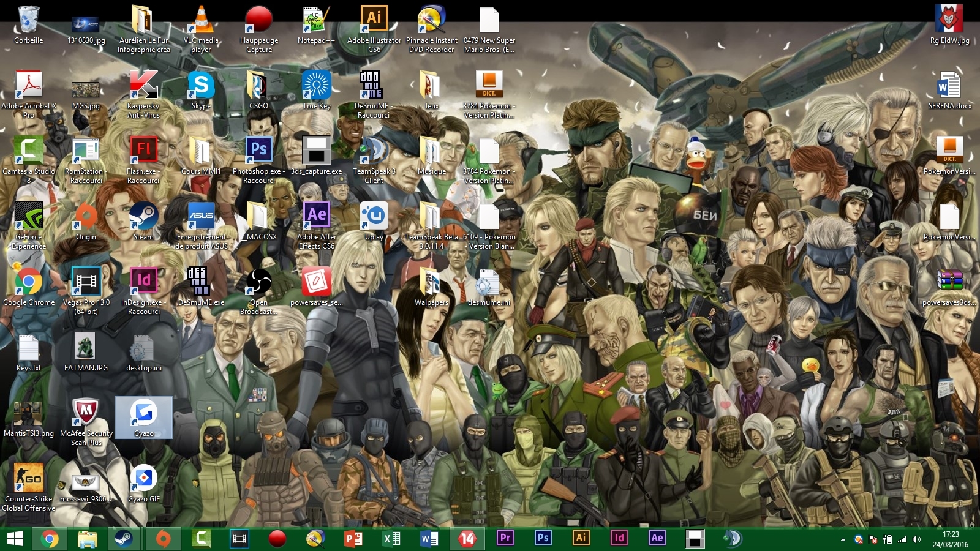Select the 0479 New Super Mario Bros. file
This screenshot has height=551, width=980.
pos(489,28)
